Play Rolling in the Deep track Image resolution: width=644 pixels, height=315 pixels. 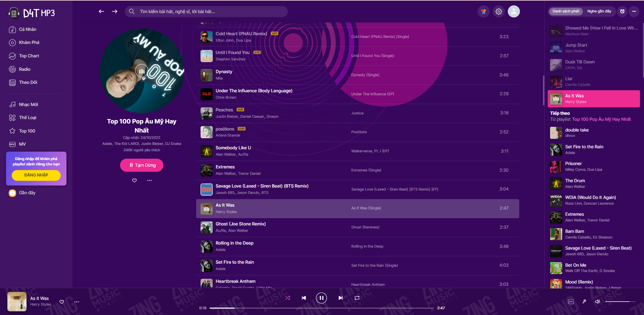tap(358, 247)
